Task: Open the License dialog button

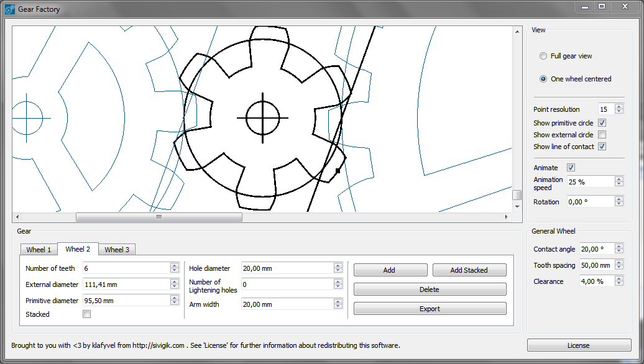Action: point(579,345)
